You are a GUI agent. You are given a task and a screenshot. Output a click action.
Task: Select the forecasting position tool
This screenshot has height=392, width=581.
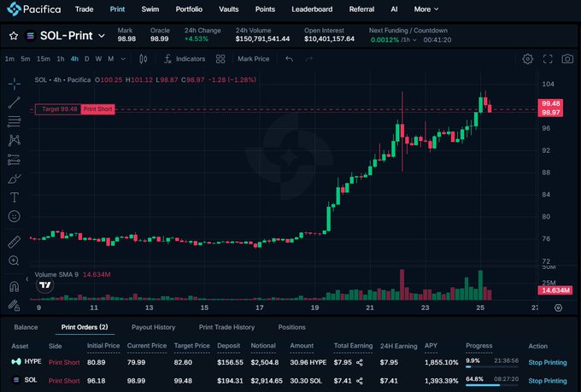tap(14, 160)
